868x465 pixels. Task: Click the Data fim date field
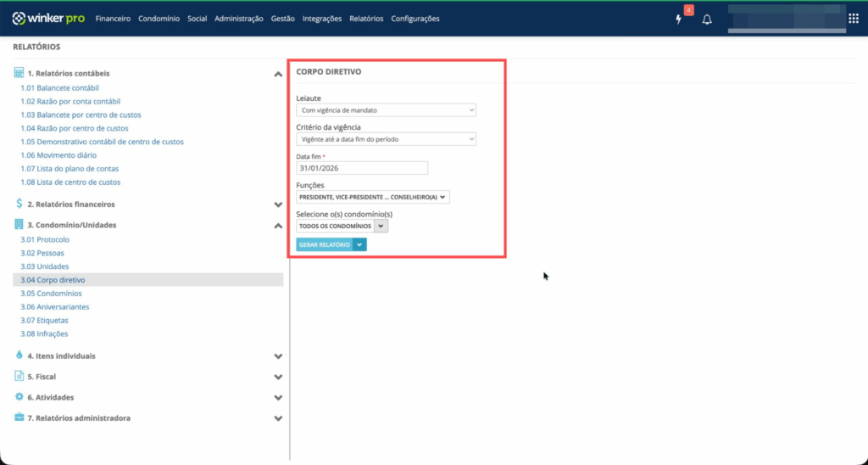click(362, 168)
